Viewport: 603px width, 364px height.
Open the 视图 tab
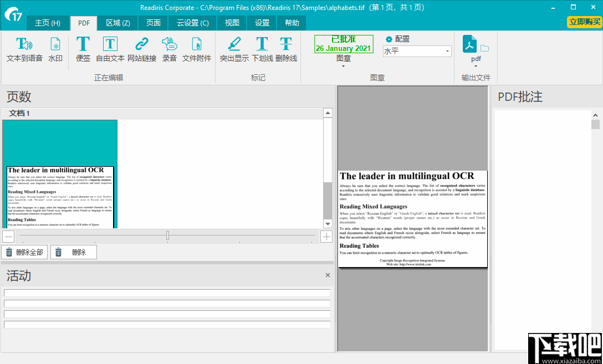[x=232, y=23]
